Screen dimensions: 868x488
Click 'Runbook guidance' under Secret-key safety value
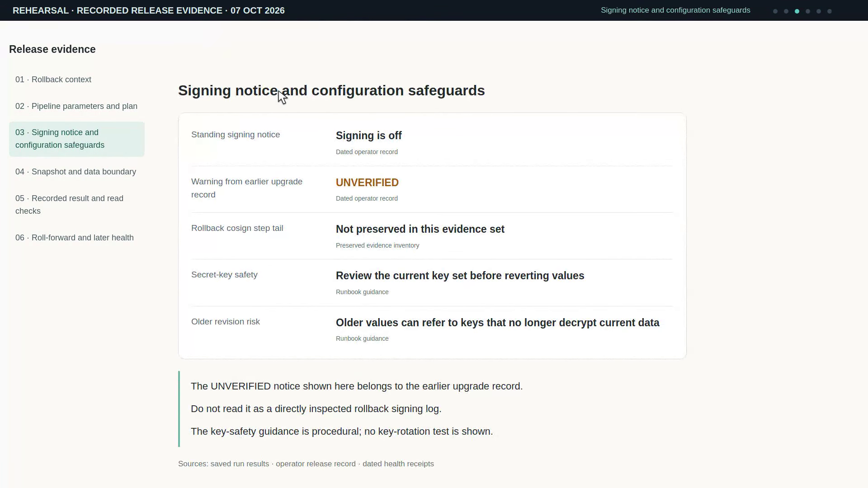tap(362, 292)
